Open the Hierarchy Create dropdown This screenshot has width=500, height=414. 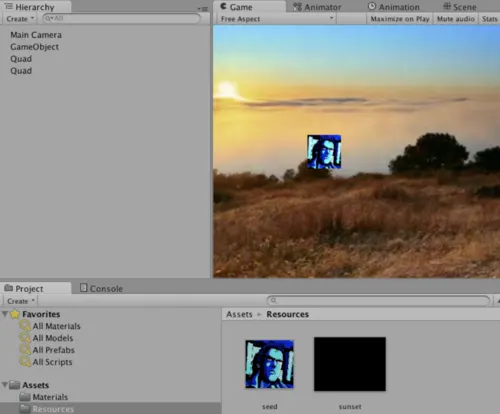[20, 19]
